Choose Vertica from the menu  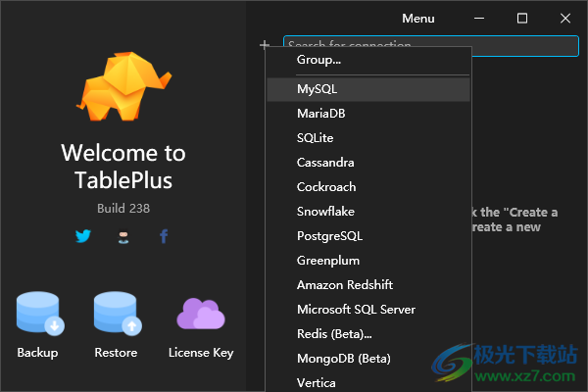[x=368, y=382]
